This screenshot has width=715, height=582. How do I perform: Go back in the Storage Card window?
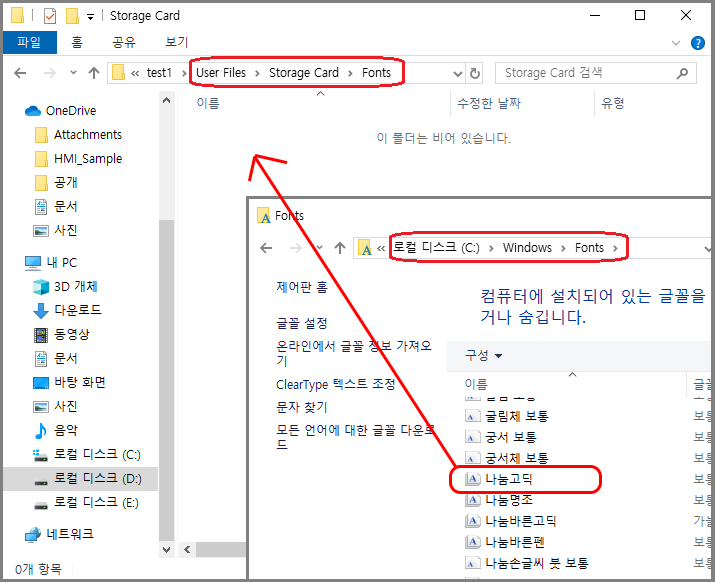pos(20,73)
